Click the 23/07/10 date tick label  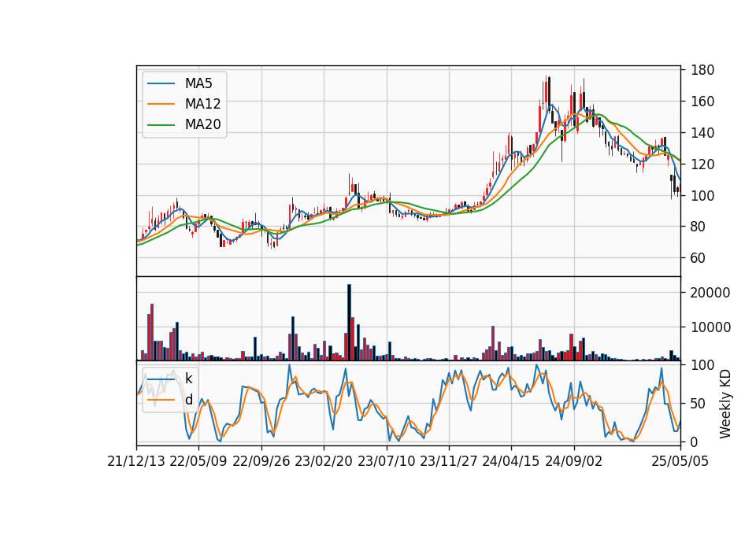pyautogui.click(x=386, y=462)
